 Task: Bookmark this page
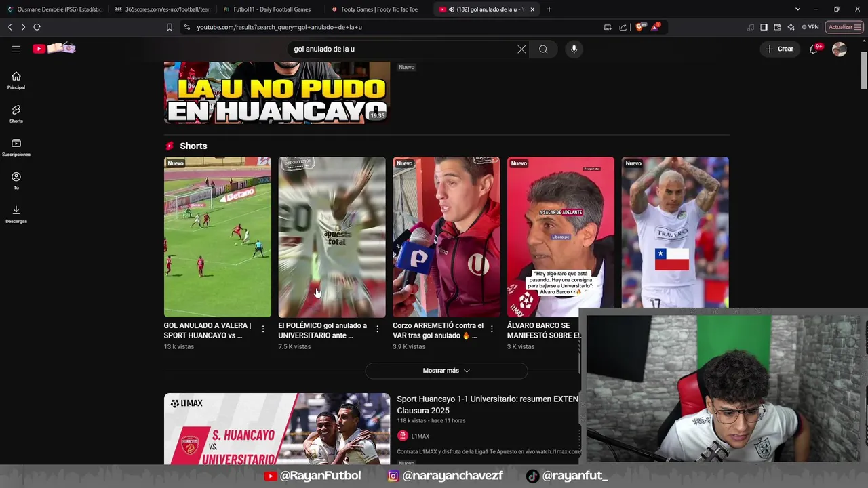click(170, 27)
